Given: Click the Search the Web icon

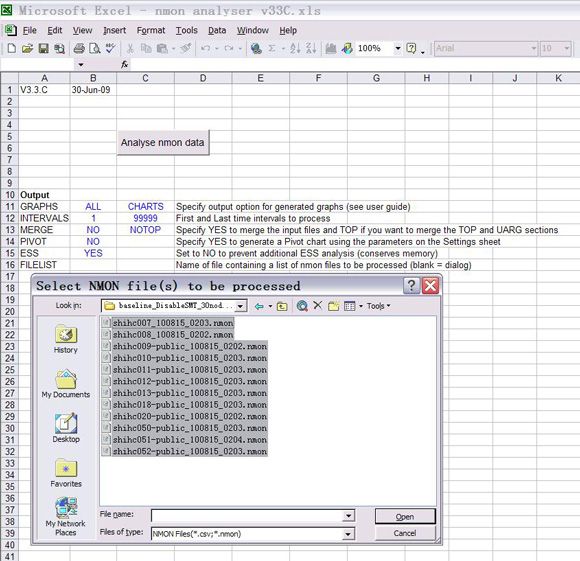Looking at the screenshot, I should click(x=302, y=306).
